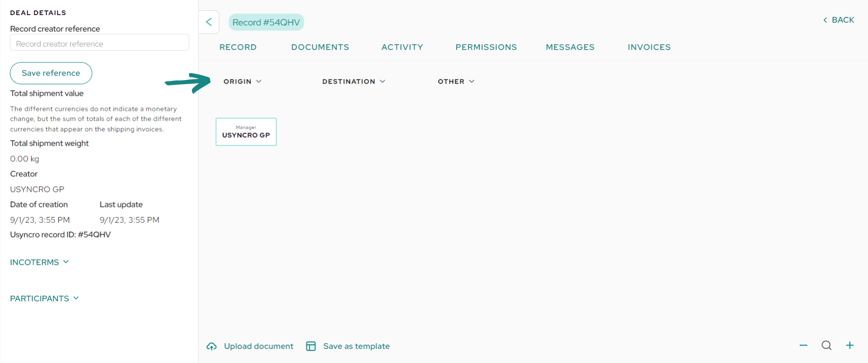Focus the Record creator reference field
The image size is (868, 363).
99,44
